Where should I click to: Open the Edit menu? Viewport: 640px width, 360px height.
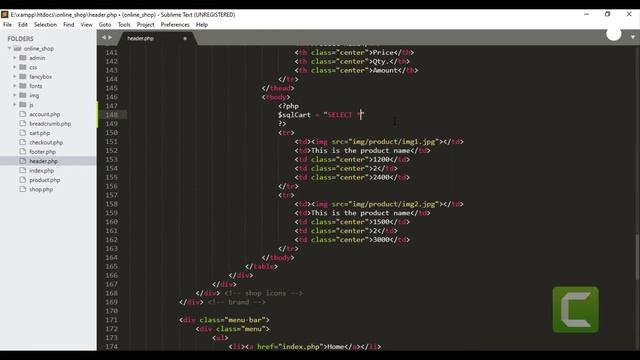pyautogui.click(x=23, y=24)
